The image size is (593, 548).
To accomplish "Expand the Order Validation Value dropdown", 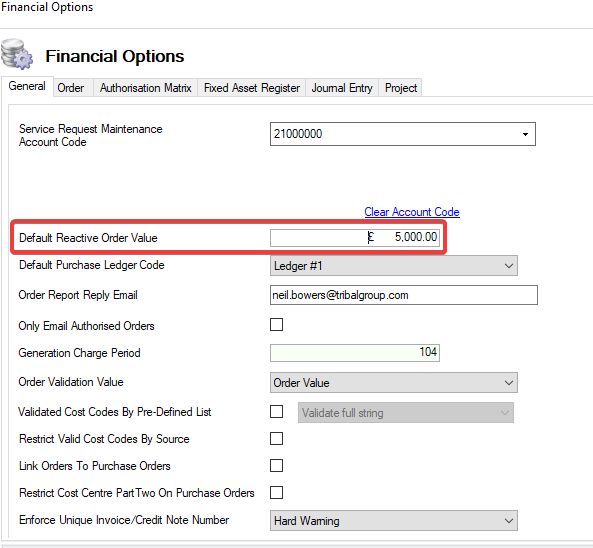I will (394, 383).
